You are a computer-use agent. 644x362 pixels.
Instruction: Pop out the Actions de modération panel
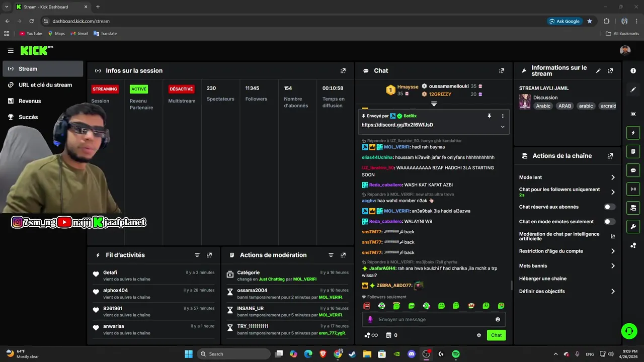point(343,255)
